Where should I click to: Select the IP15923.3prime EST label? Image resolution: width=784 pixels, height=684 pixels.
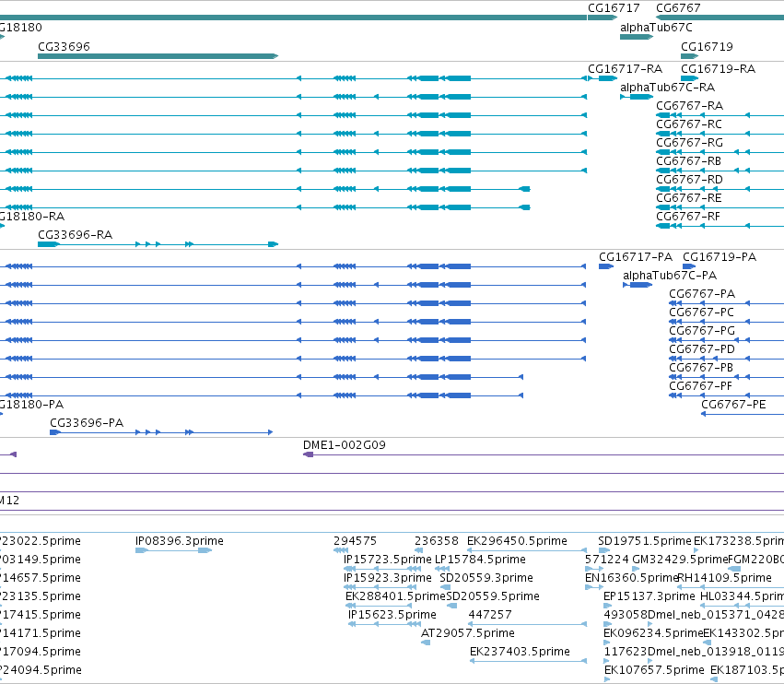click(388, 578)
